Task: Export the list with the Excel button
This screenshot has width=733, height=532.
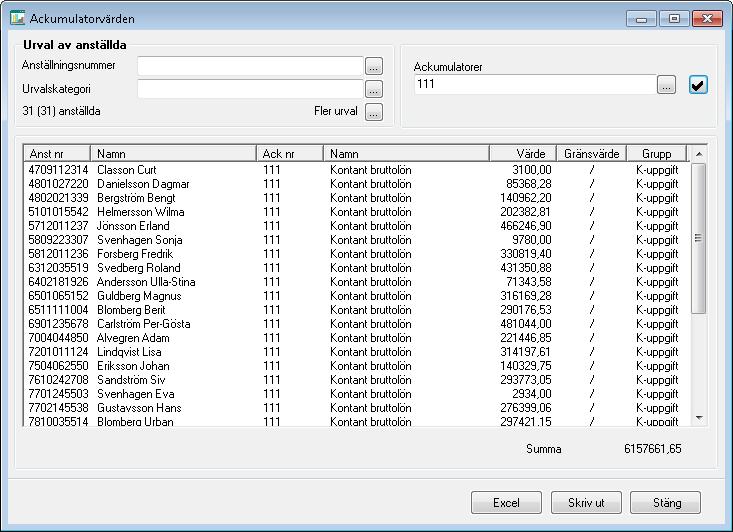Action: 506,503
